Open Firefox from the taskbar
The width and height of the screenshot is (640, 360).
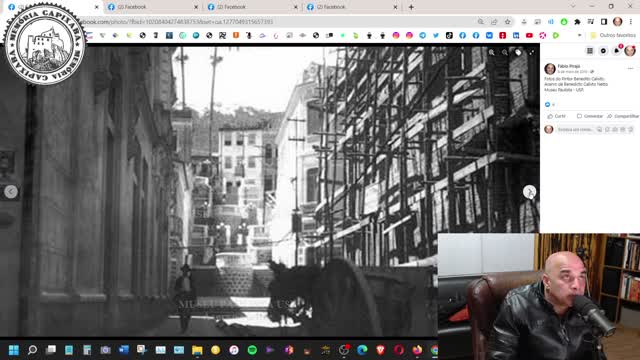coord(417,350)
